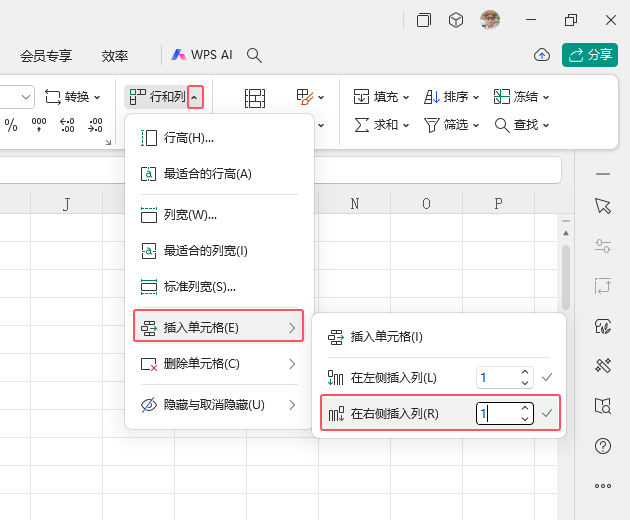
Task: Confirm right column insert checkmark
Action: tap(547, 413)
